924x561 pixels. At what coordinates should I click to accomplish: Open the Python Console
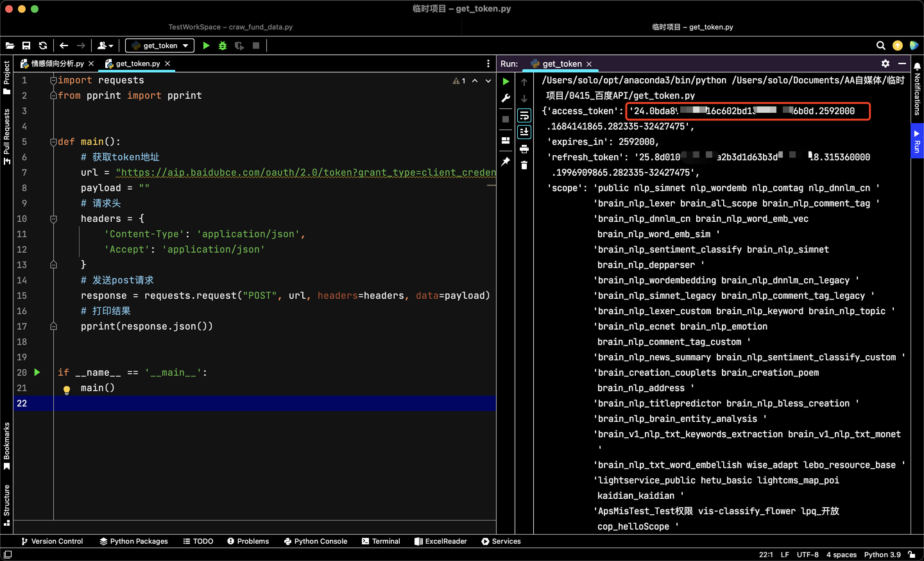(x=315, y=541)
